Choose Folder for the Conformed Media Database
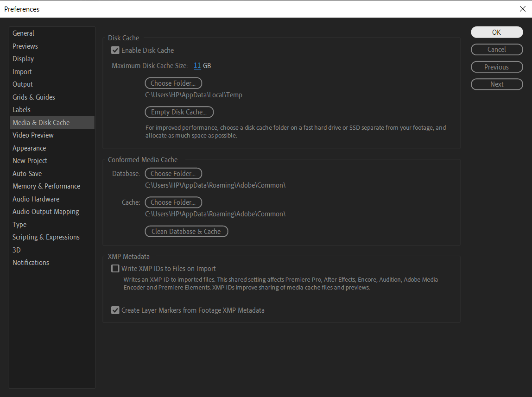The width and height of the screenshot is (532, 397). coord(173,174)
